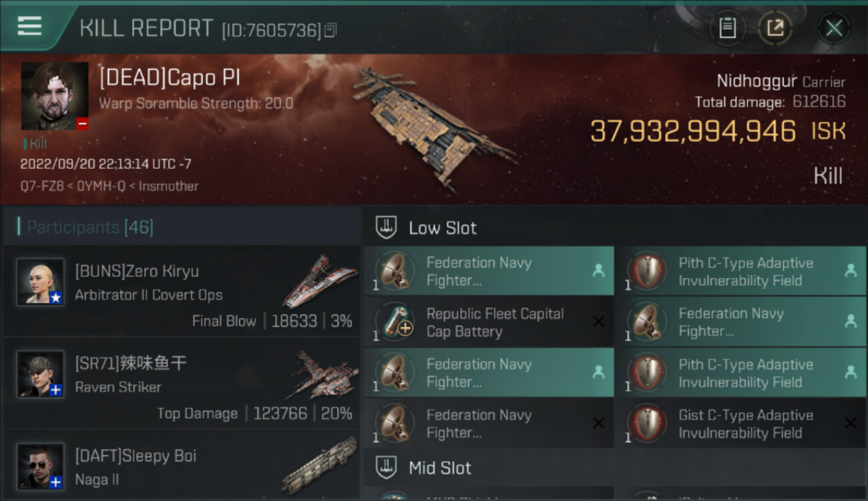Open the clipboard notes icon
868x501 pixels.
[x=727, y=28]
